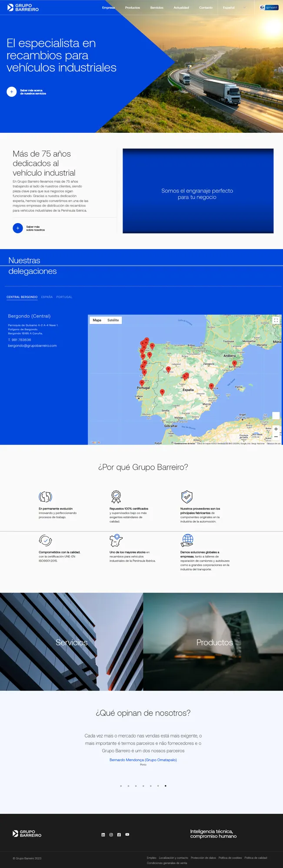The height and width of the screenshot is (868, 283).
Task: Open the Productos image tile
Action: point(213,641)
